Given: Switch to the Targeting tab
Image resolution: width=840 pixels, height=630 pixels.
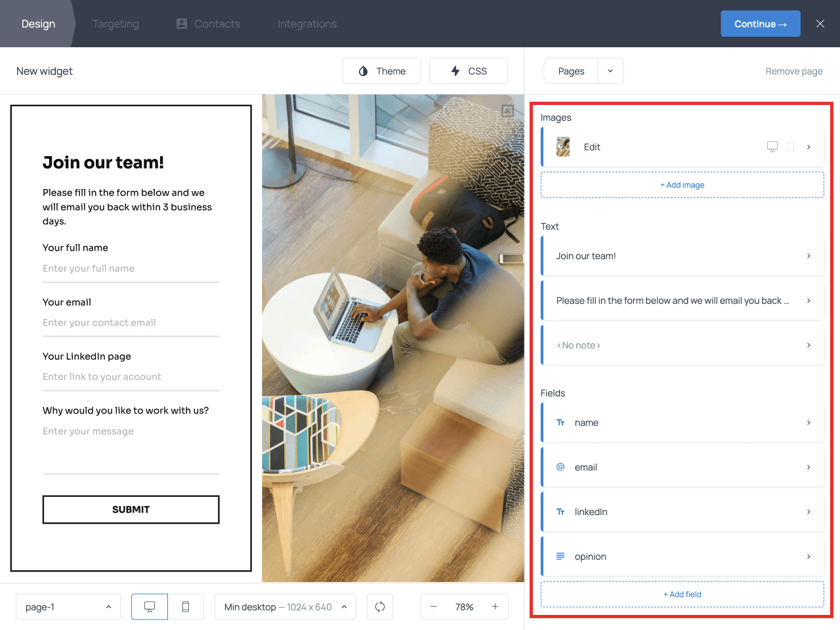Looking at the screenshot, I should pyautogui.click(x=115, y=24).
